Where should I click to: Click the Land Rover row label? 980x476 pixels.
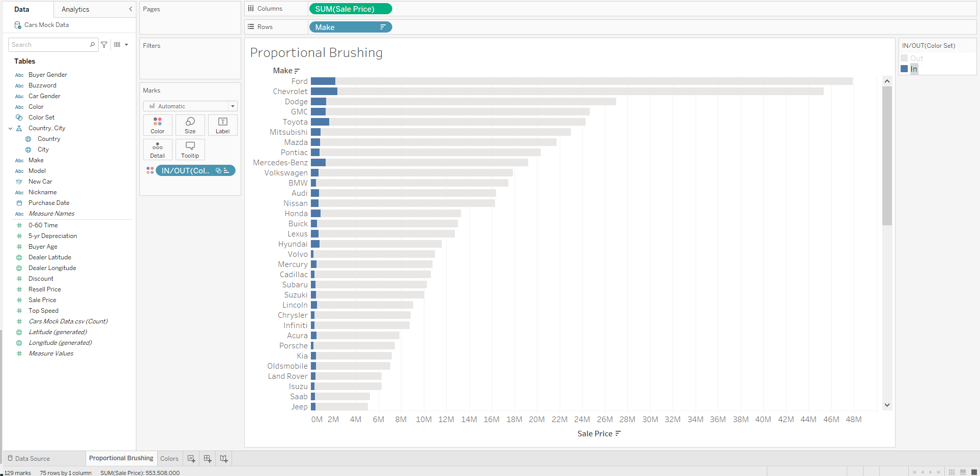tap(288, 376)
